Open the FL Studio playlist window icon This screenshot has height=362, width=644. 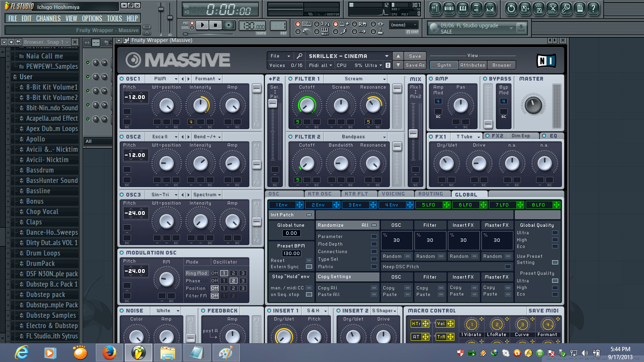(435, 8)
